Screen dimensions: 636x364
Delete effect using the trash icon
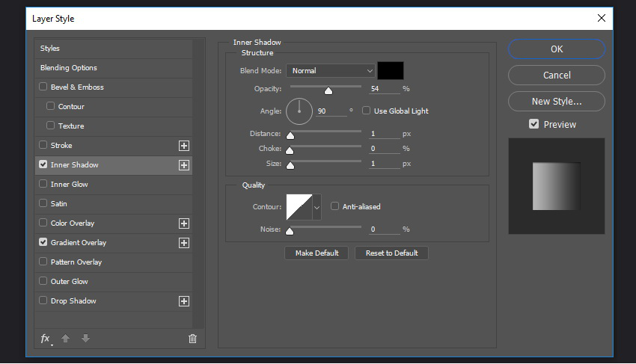pyautogui.click(x=192, y=339)
